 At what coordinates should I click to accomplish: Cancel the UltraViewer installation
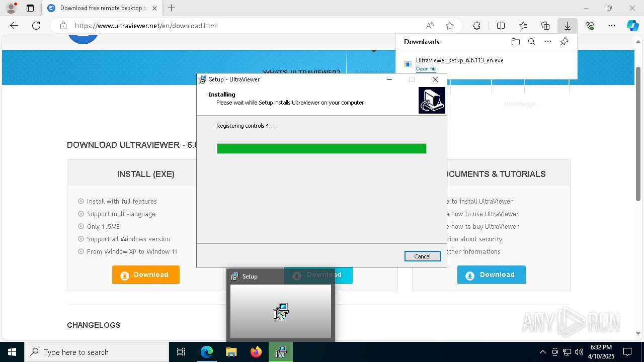point(423,256)
